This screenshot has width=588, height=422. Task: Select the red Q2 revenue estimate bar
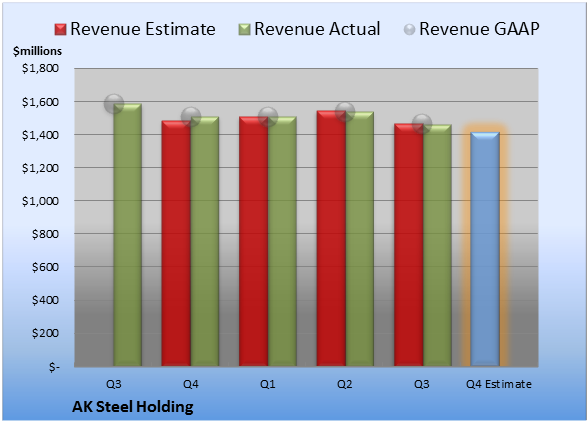click(331, 238)
